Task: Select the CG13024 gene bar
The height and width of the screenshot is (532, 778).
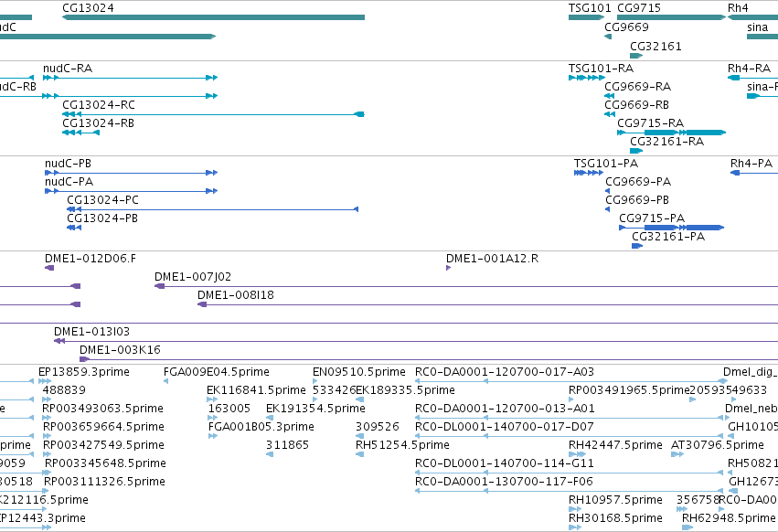Action: coord(213,17)
